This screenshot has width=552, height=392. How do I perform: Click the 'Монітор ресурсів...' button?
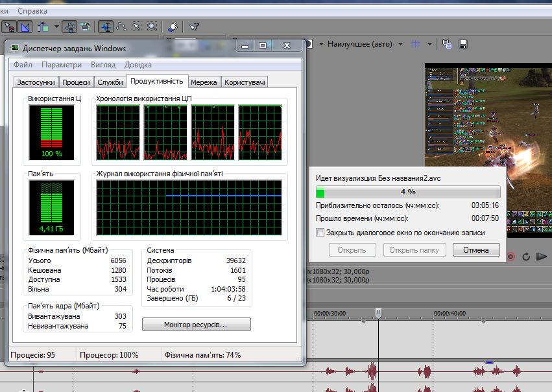coord(196,324)
